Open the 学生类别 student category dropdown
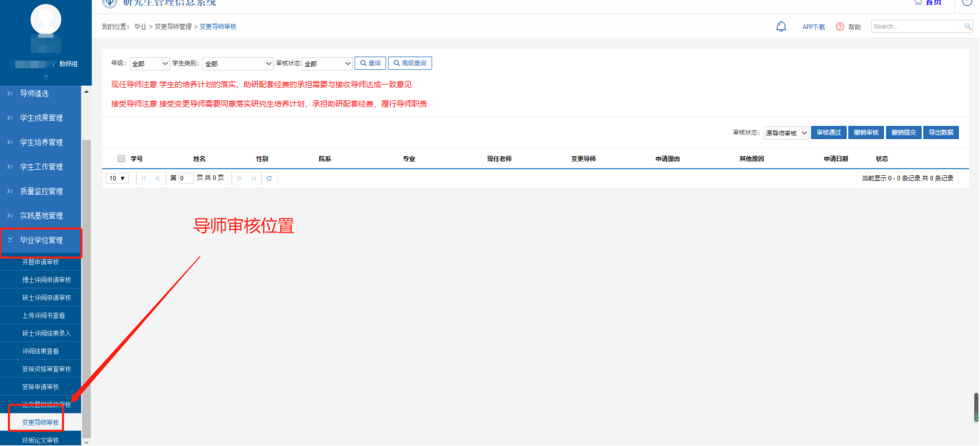 point(237,63)
